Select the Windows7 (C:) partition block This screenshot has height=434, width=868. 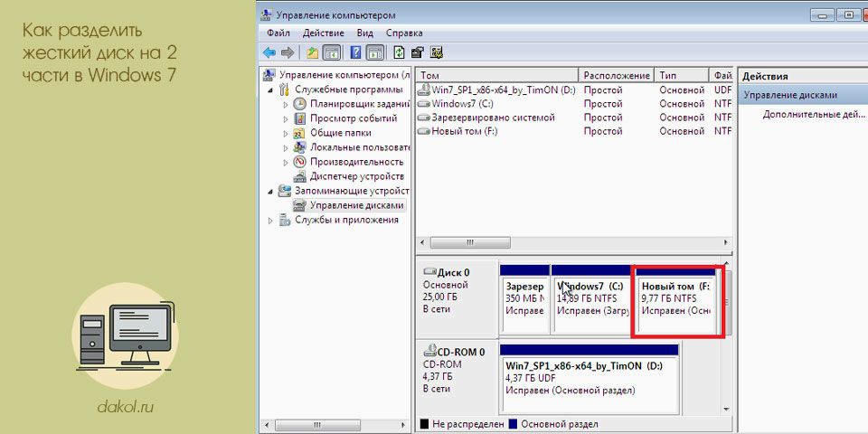(590, 299)
